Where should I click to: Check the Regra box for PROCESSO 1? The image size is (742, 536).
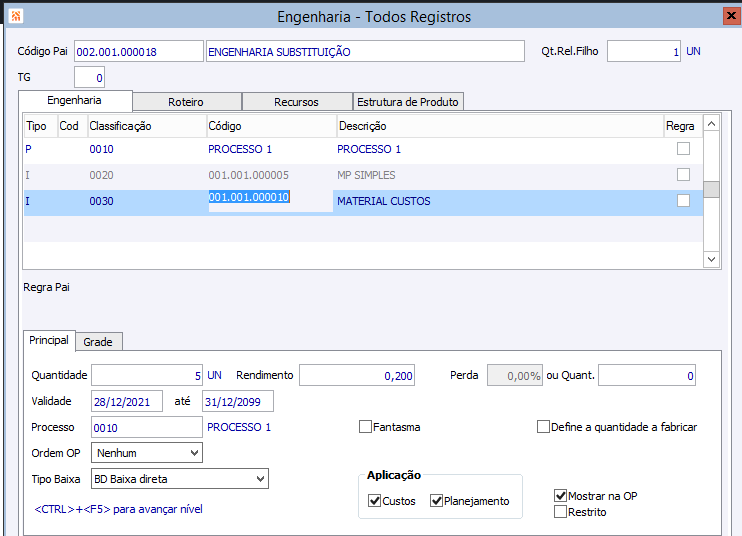(x=683, y=149)
